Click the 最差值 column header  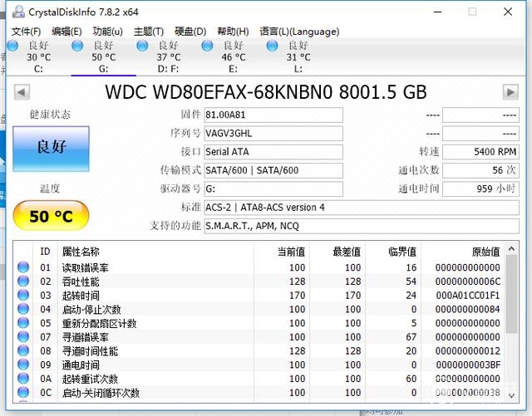pos(337,252)
